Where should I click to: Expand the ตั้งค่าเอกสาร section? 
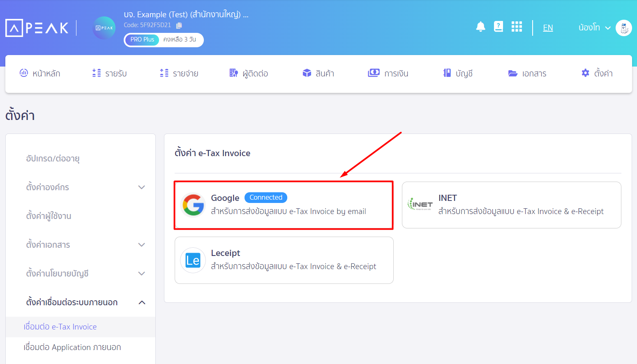[142, 244]
